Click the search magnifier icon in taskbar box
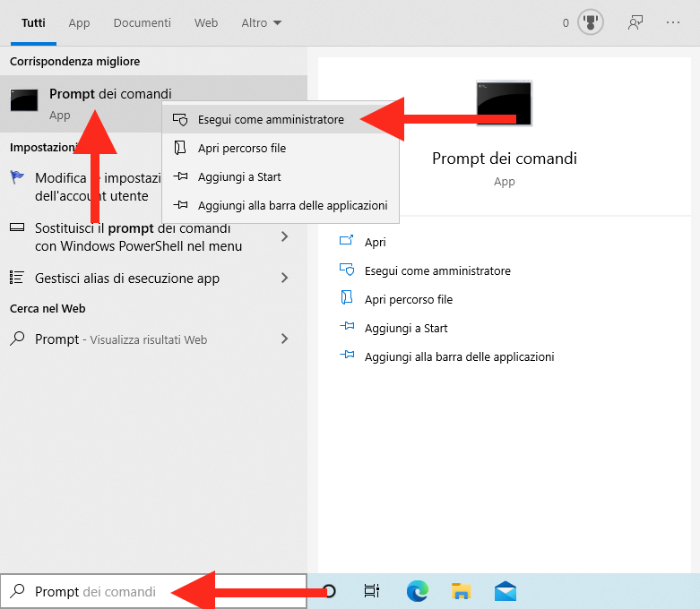Image resolution: width=700 pixels, height=609 pixels. click(17, 591)
